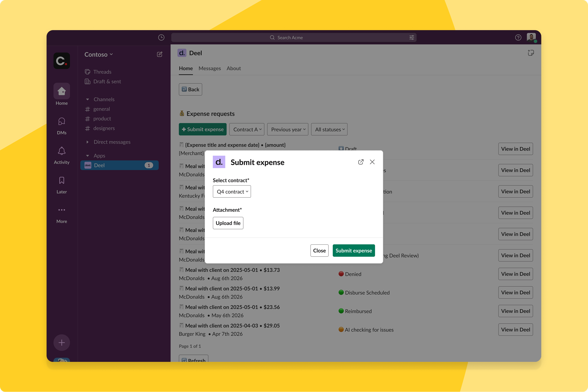Click View in Deel for Denied expense
The width and height of the screenshot is (588, 392).
point(516,274)
